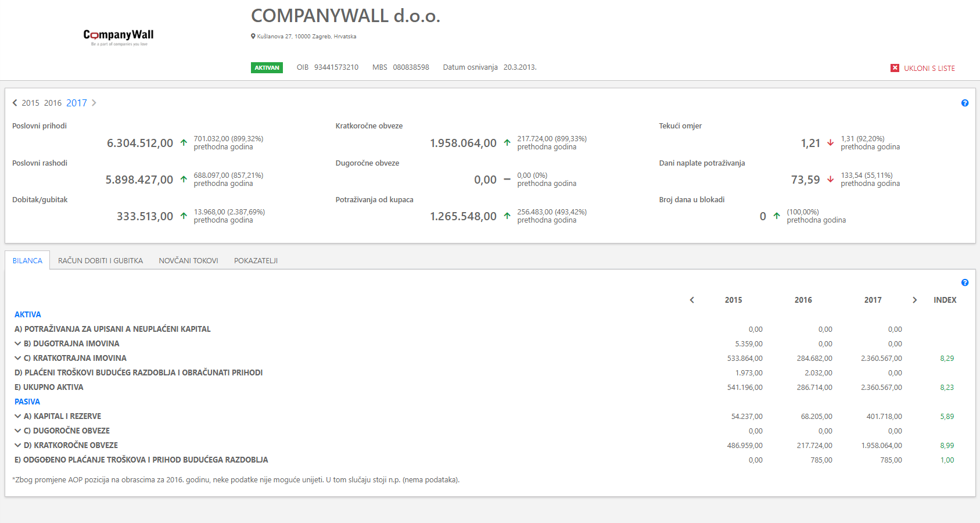Go to next year in summary selector
The height and width of the screenshot is (523, 980).
click(94, 103)
